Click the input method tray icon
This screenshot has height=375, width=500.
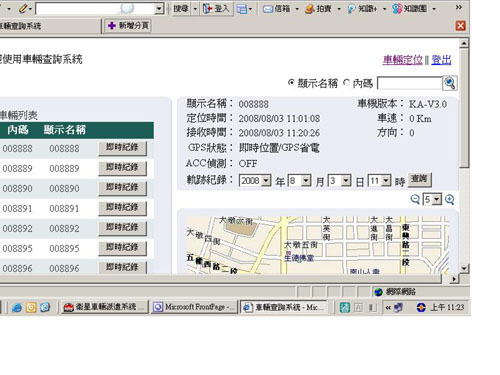(x=345, y=307)
